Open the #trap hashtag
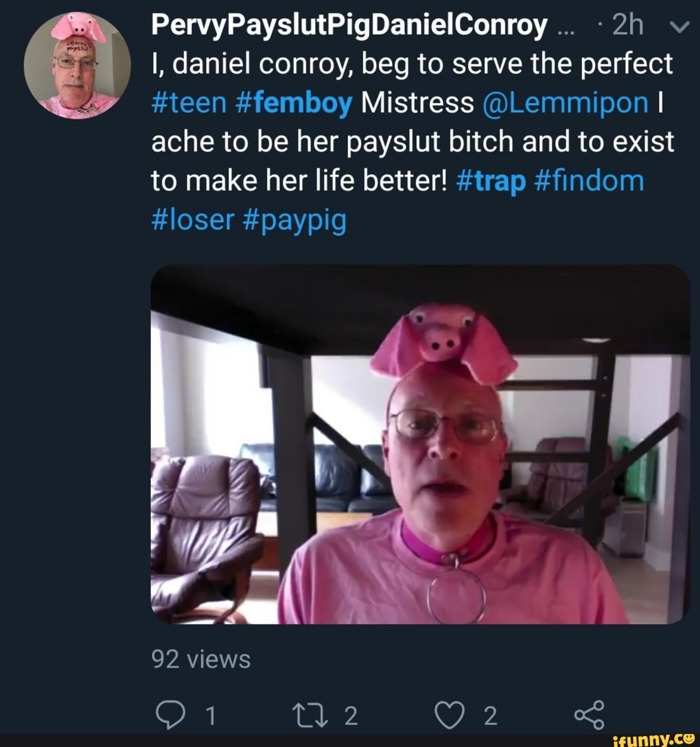Viewport: 700px width, 747px height. point(491,181)
